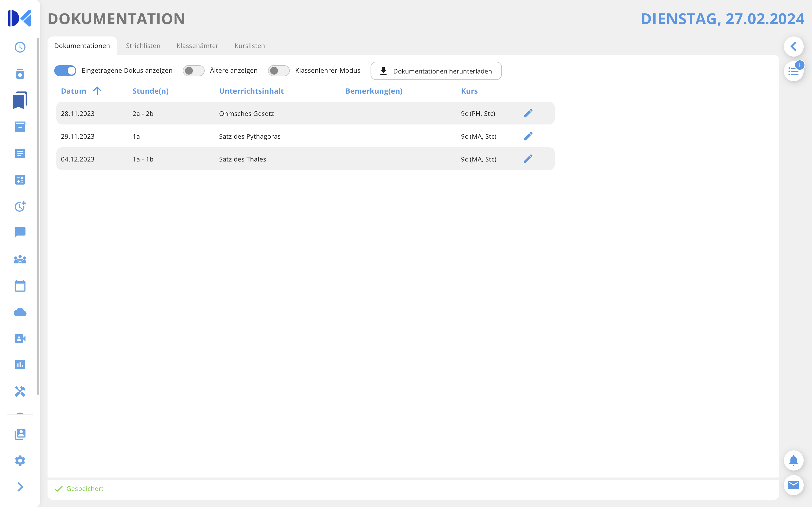The width and height of the screenshot is (812, 507).
Task: Enable the Ältere anzeigen switch
Action: click(x=193, y=71)
